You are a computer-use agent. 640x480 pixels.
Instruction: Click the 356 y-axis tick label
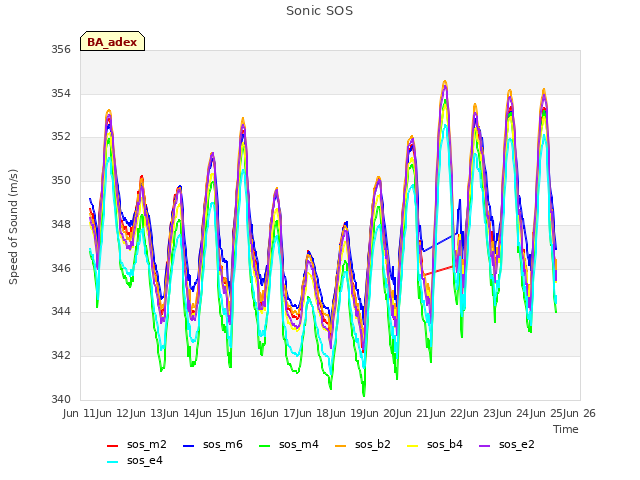(61, 49)
